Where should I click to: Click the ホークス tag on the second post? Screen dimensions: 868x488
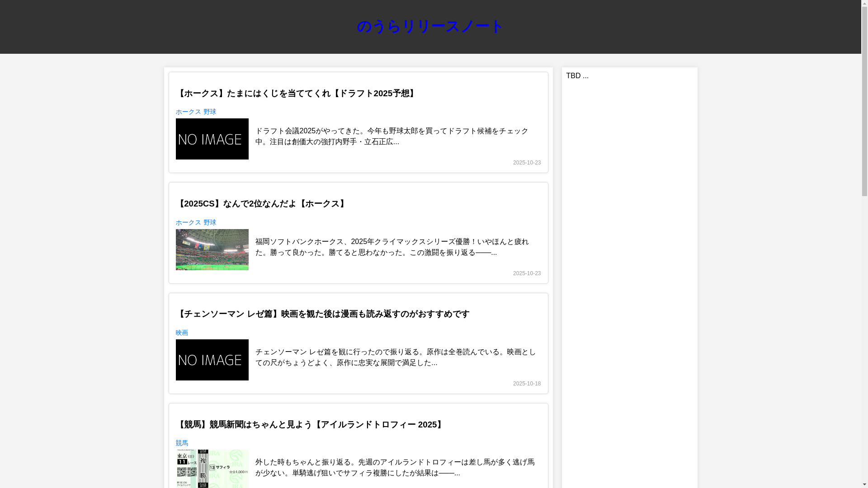tap(188, 223)
